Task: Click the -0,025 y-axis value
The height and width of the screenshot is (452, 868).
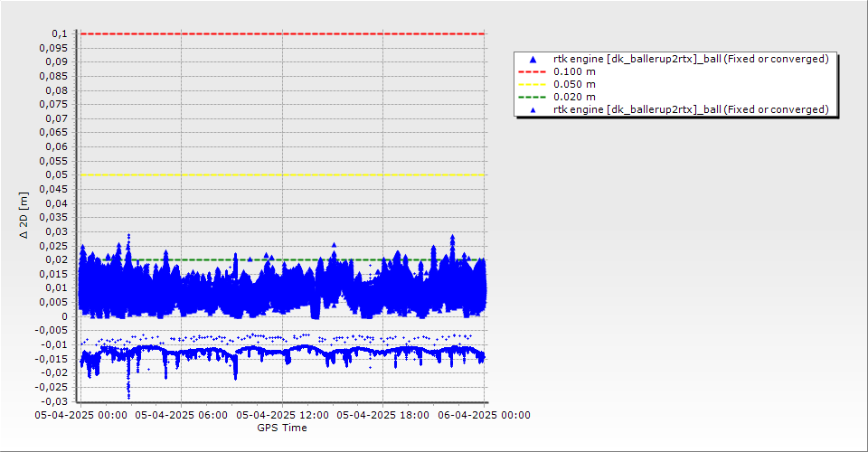Action: point(52,387)
